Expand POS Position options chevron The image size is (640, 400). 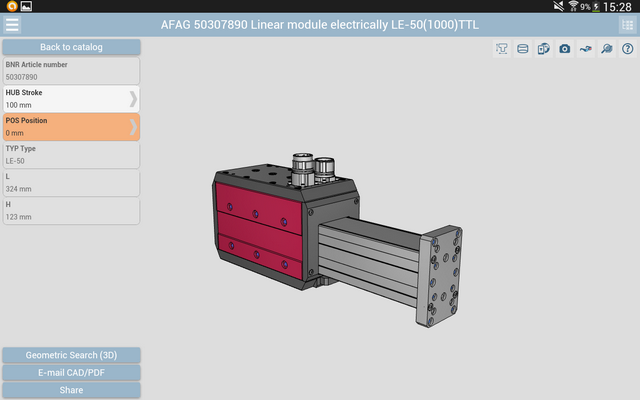point(133,126)
